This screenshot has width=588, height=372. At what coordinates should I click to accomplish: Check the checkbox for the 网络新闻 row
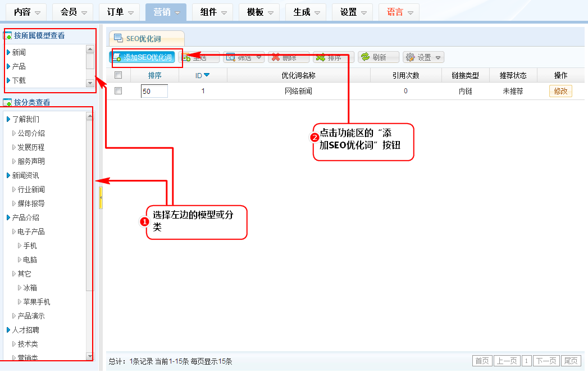tap(118, 90)
